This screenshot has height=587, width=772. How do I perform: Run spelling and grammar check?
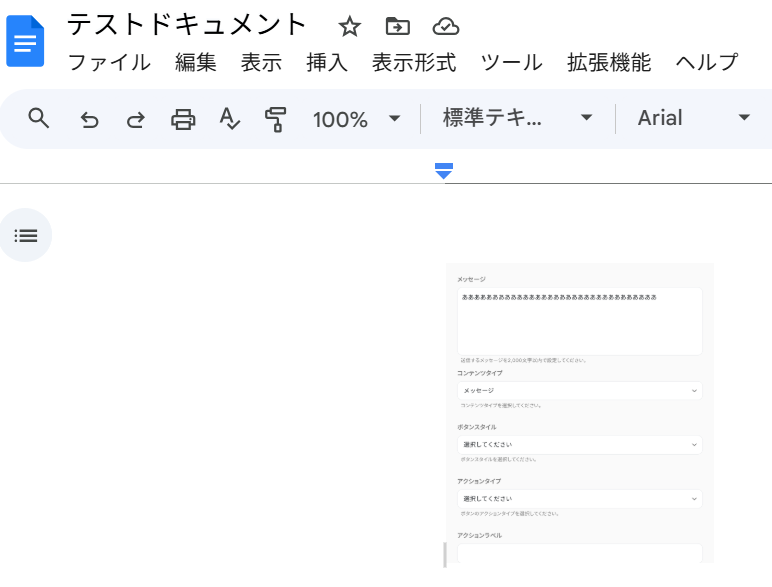point(230,120)
